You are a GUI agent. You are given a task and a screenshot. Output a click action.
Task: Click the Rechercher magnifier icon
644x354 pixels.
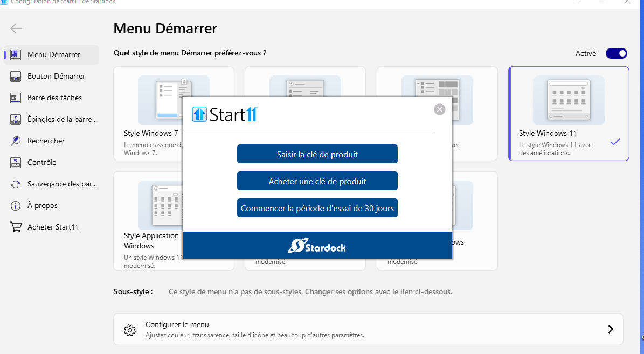point(16,141)
